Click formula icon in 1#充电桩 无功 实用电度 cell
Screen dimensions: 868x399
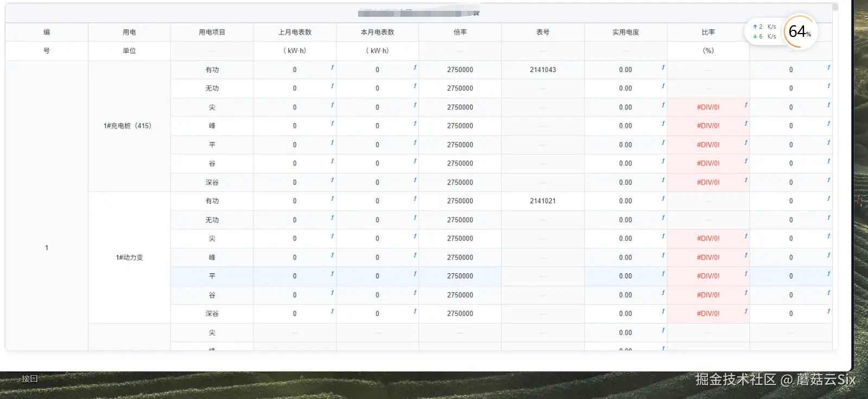coord(663,86)
